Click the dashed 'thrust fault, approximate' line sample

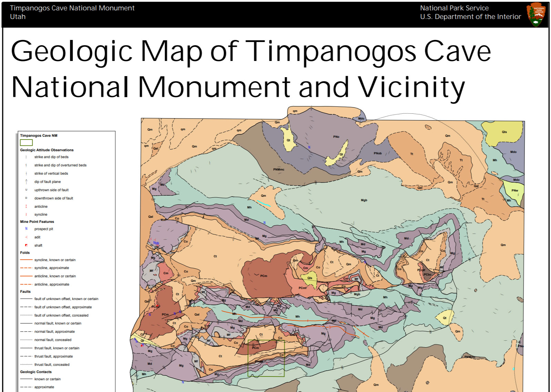pyautogui.click(x=26, y=356)
